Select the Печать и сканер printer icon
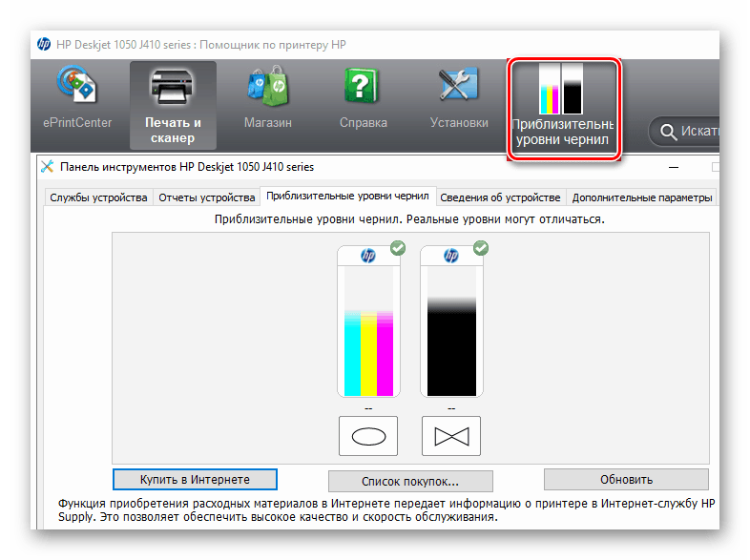Screen dimensions: 750x560 pos(173,89)
